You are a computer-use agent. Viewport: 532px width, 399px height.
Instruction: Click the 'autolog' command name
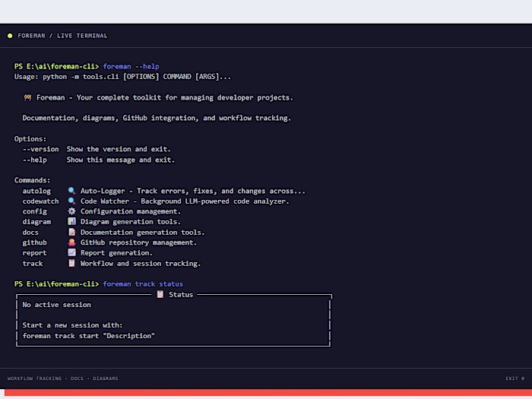click(36, 191)
